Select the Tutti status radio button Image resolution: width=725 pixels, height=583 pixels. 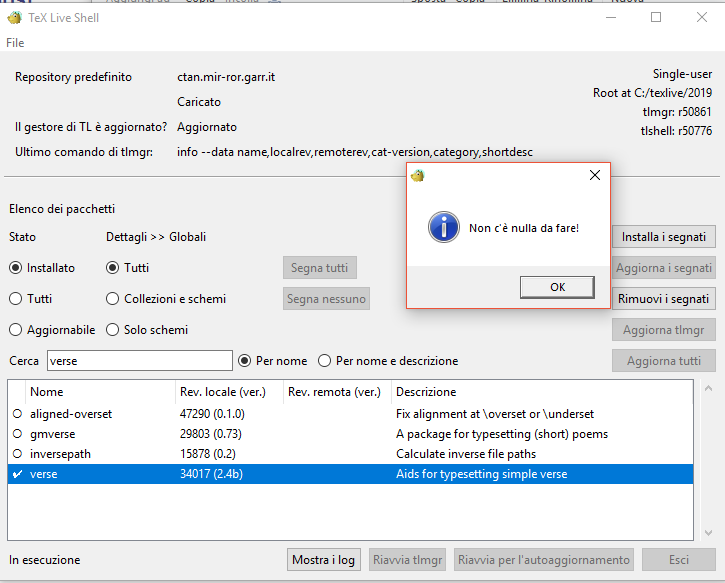16,299
